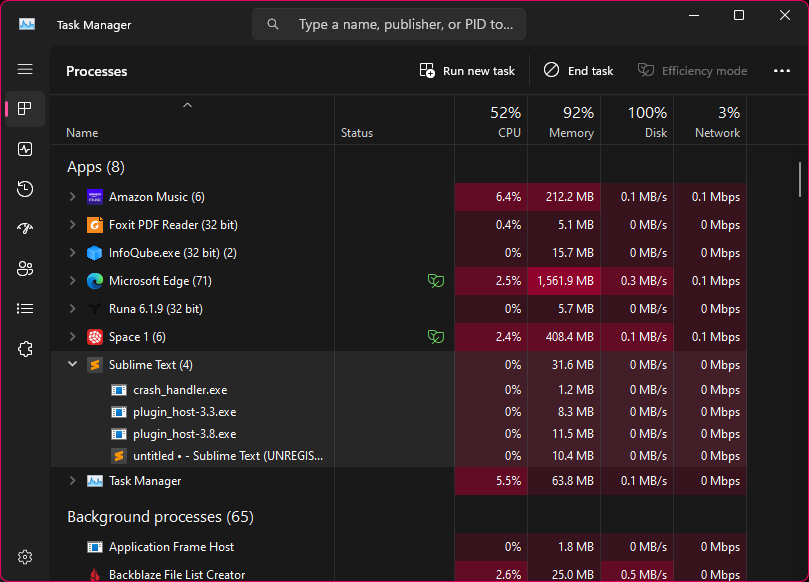Open the three-dot more options menu
This screenshot has width=809, height=582.
tap(782, 71)
